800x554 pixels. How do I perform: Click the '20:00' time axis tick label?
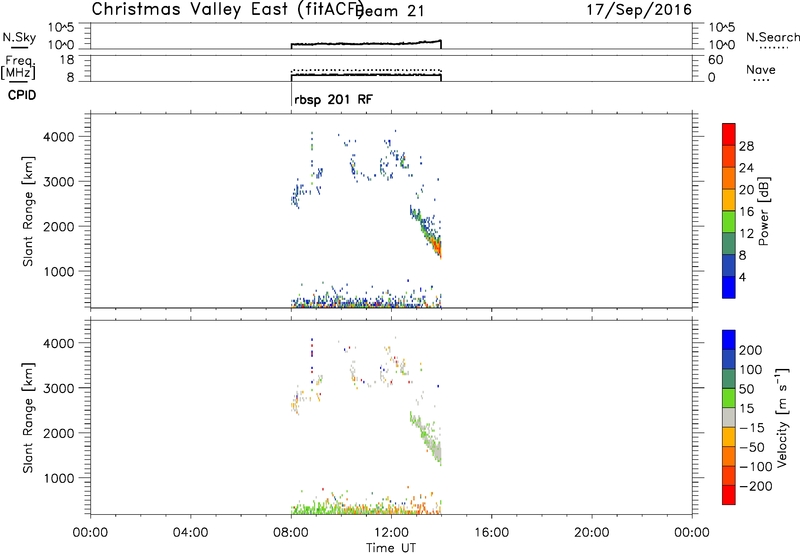592,533
